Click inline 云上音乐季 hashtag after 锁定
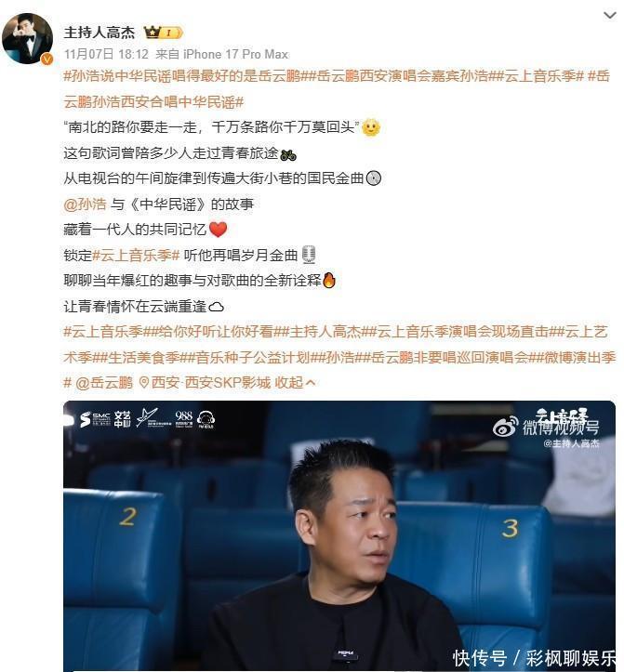 137,256
